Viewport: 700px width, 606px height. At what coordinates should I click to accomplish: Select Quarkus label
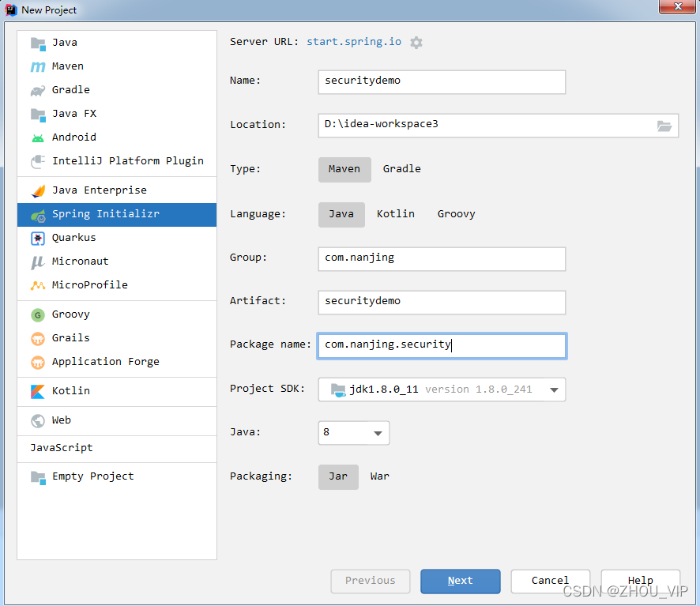[73, 238]
